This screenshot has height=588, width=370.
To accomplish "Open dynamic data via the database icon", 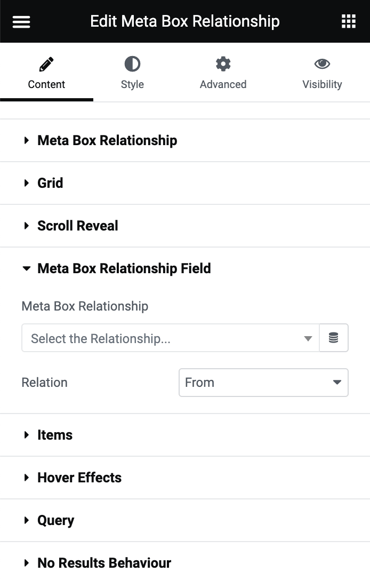I will pos(334,337).
